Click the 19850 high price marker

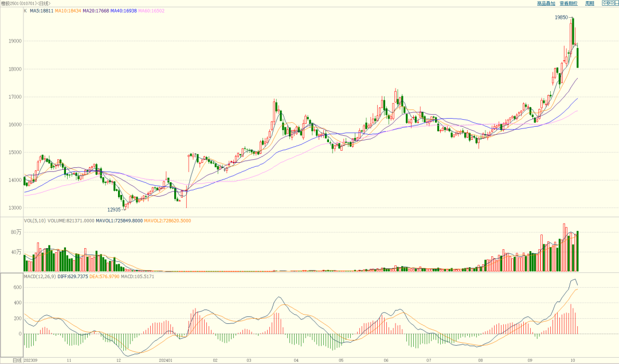point(561,18)
